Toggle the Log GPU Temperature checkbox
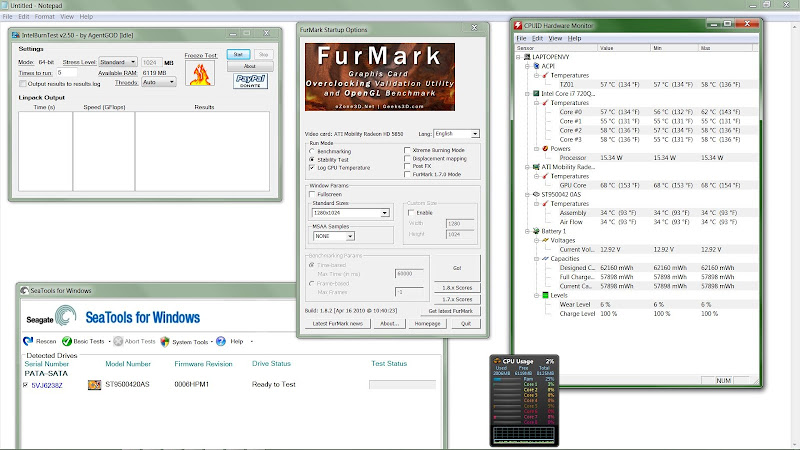The image size is (800, 450). tap(312, 168)
